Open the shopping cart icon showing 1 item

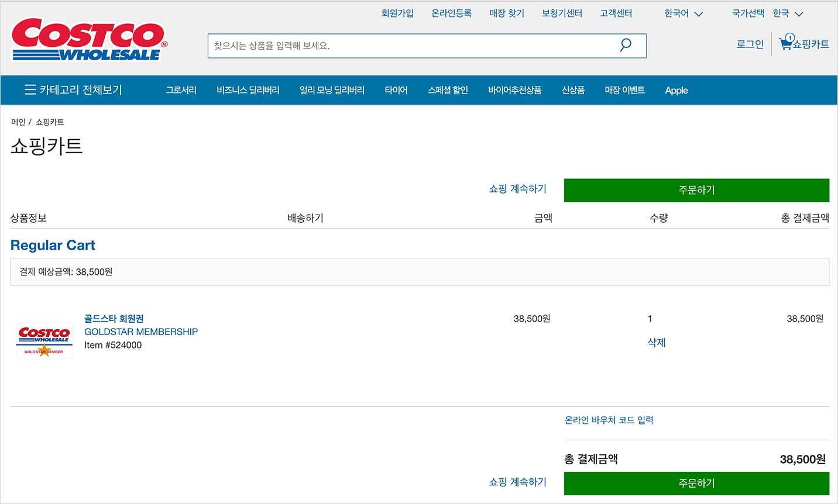(785, 43)
